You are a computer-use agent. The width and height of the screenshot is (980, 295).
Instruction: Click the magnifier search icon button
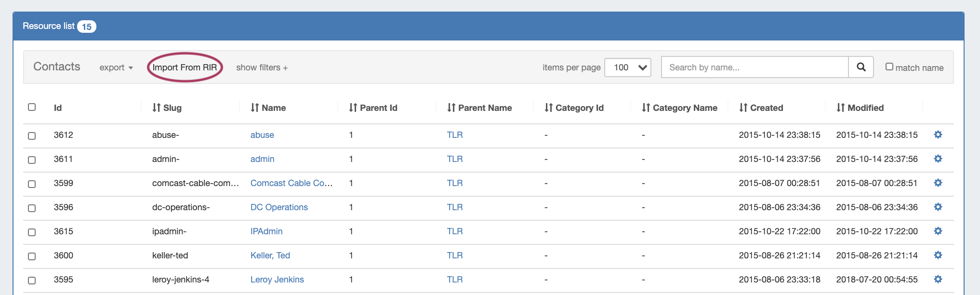861,67
